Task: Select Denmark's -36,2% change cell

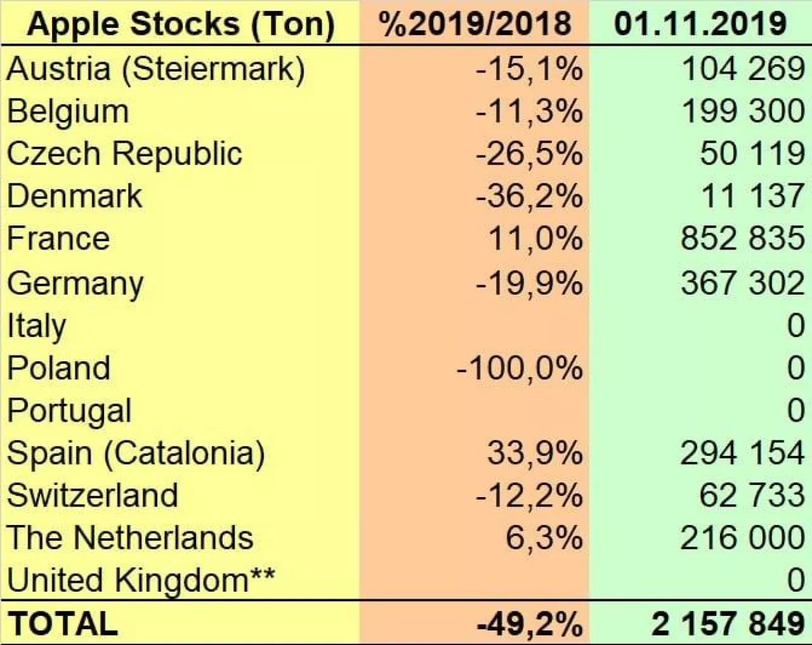Action: tap(529, 196)
